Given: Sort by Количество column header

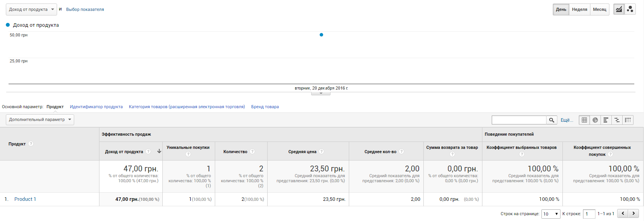Looking at the screenshot, I should (235, 152).
